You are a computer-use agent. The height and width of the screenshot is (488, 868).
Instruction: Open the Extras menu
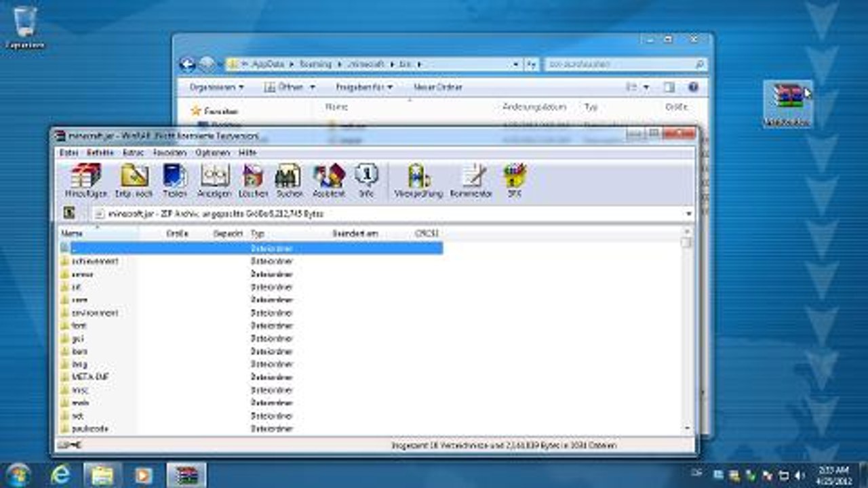(x=133, y=152)
